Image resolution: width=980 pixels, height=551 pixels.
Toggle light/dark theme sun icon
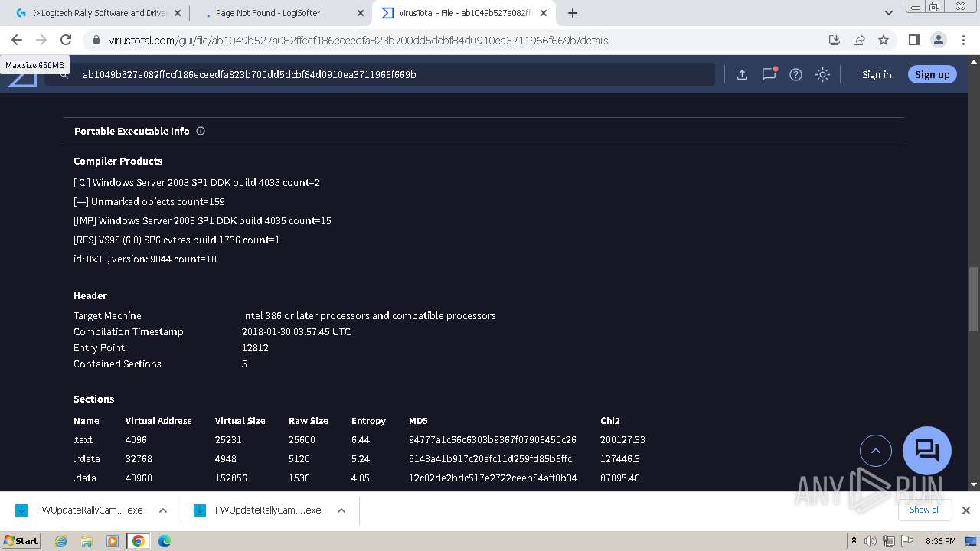822,74
